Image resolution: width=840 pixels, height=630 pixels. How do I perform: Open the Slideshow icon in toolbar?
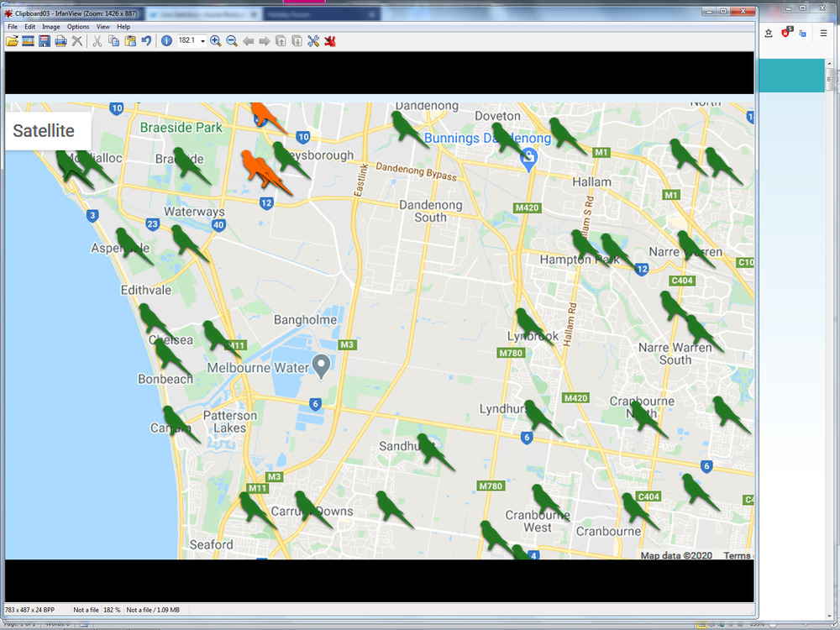[28, 41]
